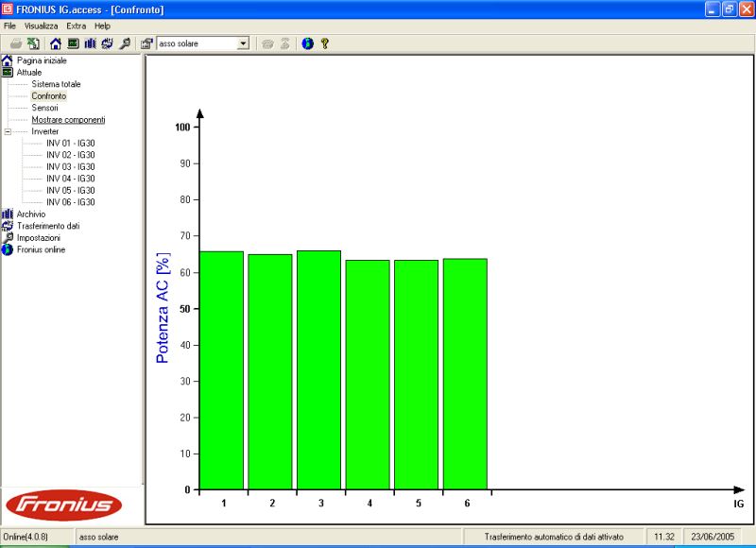Select Pagina iniziale in sidebar
The image size is (756, 548).
(x=42, y=60)
